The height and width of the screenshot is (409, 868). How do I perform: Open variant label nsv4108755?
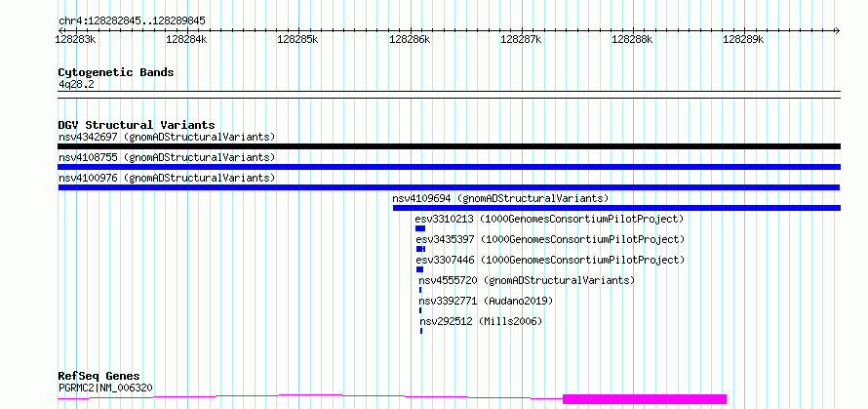[x=167, y=157]
